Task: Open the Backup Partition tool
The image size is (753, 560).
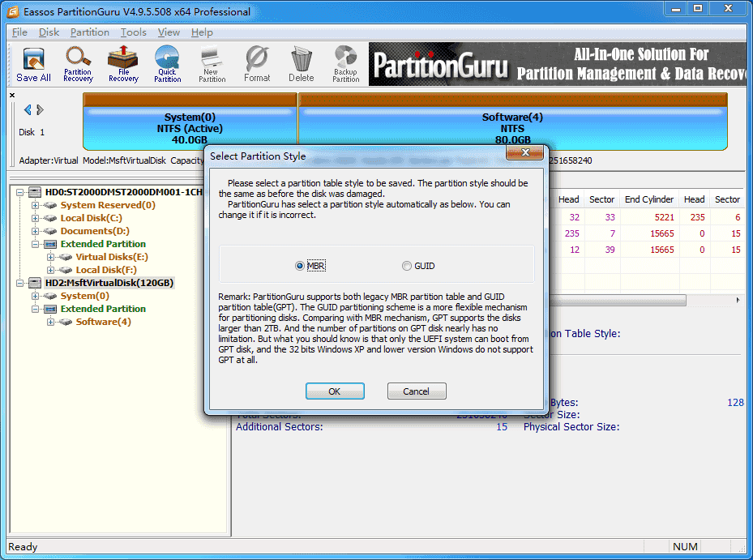Action: coord(345,65)
